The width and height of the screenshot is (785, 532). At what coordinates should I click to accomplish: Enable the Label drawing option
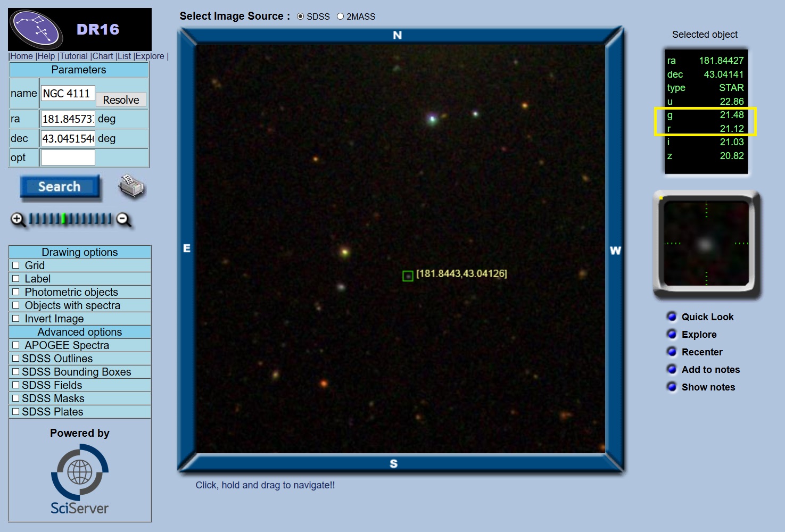point(16,278)
